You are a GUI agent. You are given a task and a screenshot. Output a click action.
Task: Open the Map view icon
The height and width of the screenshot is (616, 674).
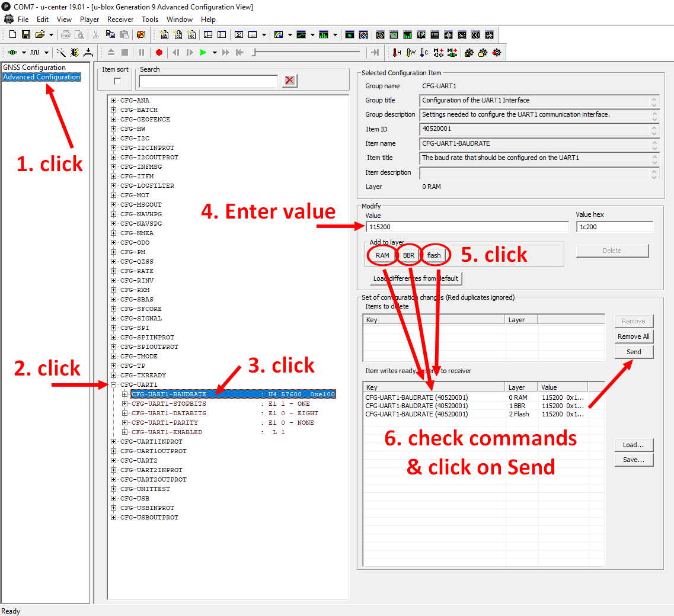coord(279,35)
